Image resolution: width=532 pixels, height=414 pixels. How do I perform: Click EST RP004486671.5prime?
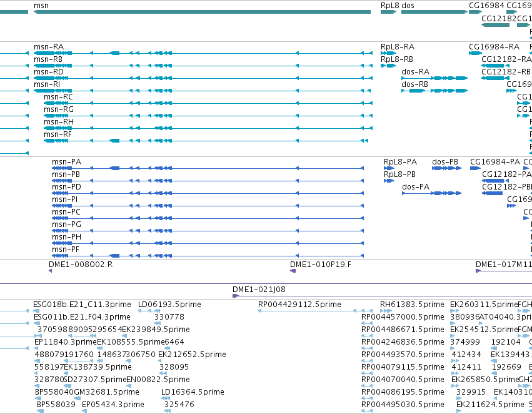[403, 330]
